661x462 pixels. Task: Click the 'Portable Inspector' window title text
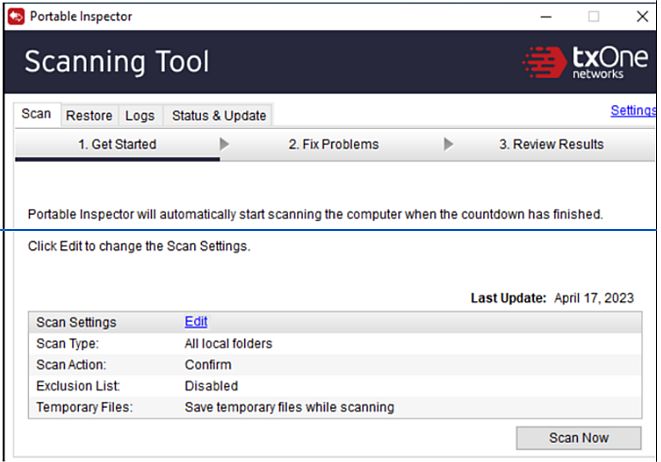click(x=81, y=16)
